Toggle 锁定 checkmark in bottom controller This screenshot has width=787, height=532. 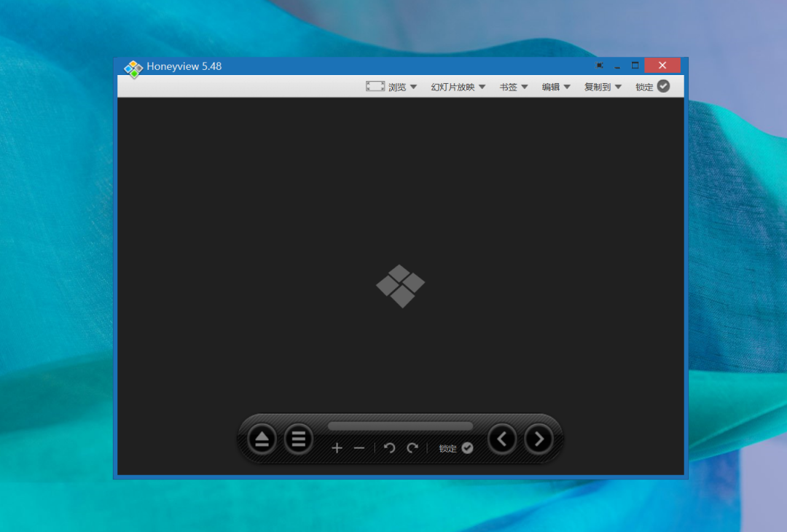[467, 448]
